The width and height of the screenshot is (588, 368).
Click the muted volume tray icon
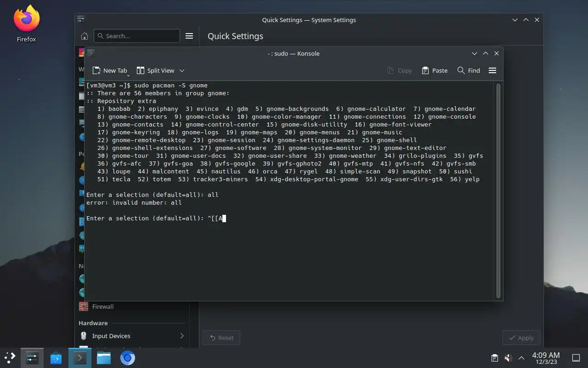coord(508,357)
